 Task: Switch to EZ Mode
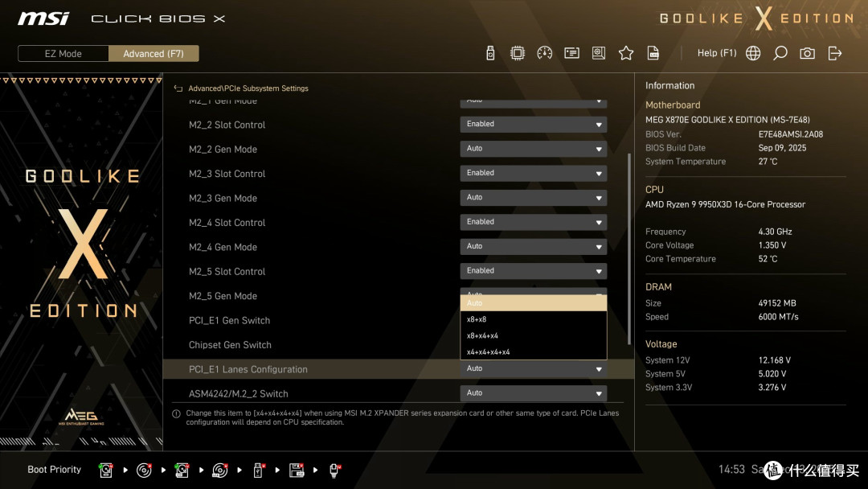63,54
